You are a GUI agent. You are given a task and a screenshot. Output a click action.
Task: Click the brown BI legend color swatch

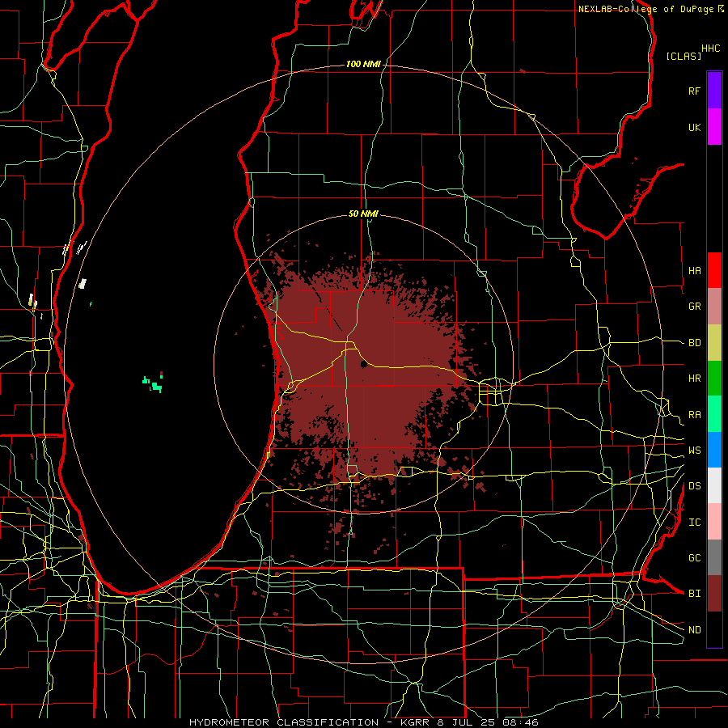click(714, 594)
